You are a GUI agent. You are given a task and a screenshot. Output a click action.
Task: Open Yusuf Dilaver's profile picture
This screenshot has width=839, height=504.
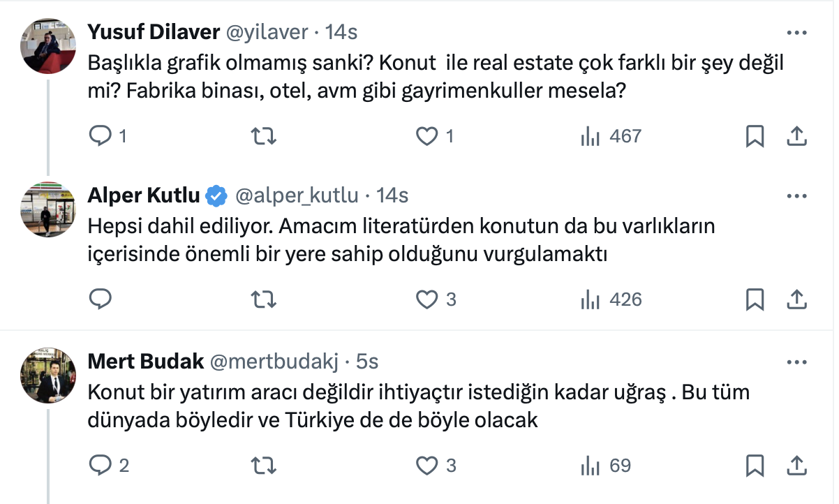tap(49, 45)
